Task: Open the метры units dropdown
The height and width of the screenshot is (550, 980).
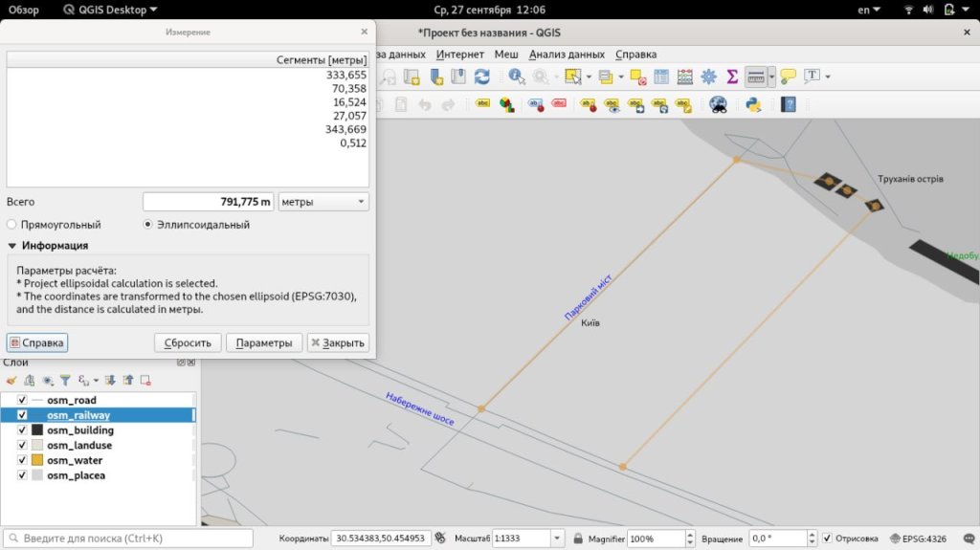Action: (323, 202)
